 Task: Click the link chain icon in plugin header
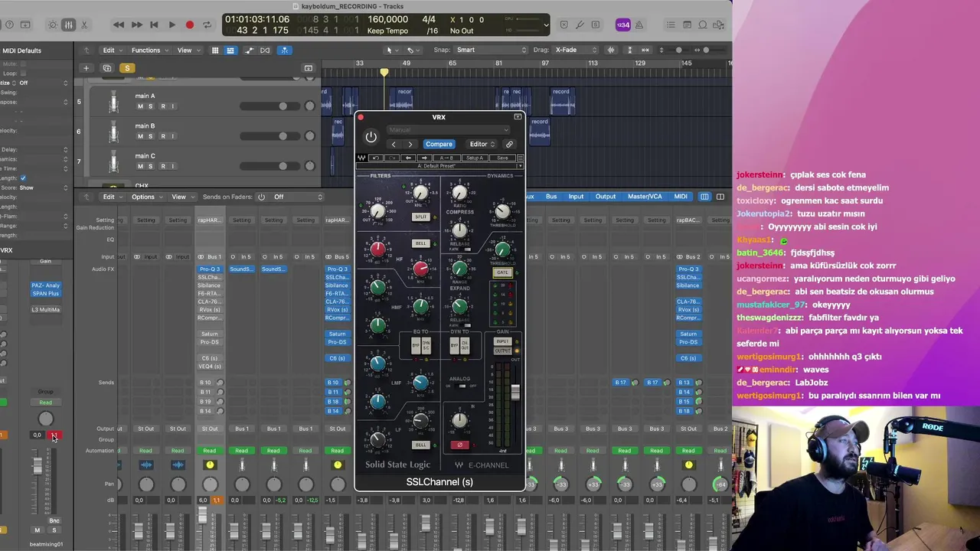click(x=509, y=144)
